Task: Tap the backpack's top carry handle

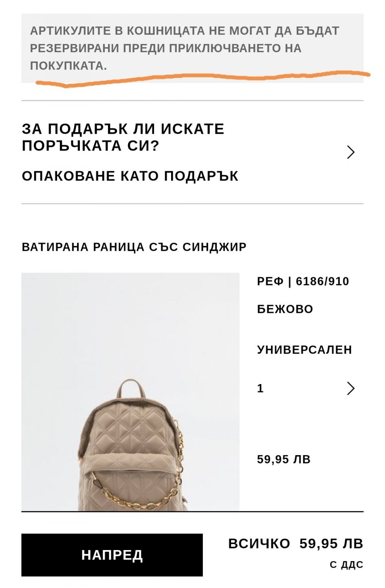Action: (131, 389)
